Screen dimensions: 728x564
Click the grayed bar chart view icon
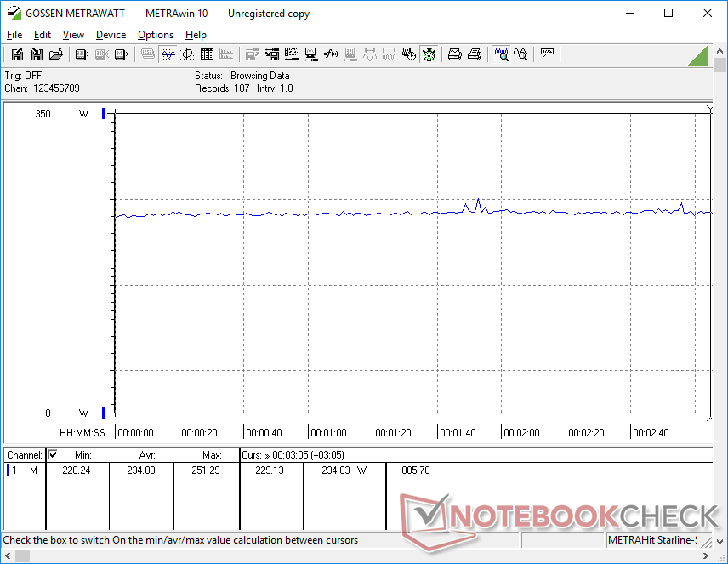pyautogui.click(x=226, y=54)
